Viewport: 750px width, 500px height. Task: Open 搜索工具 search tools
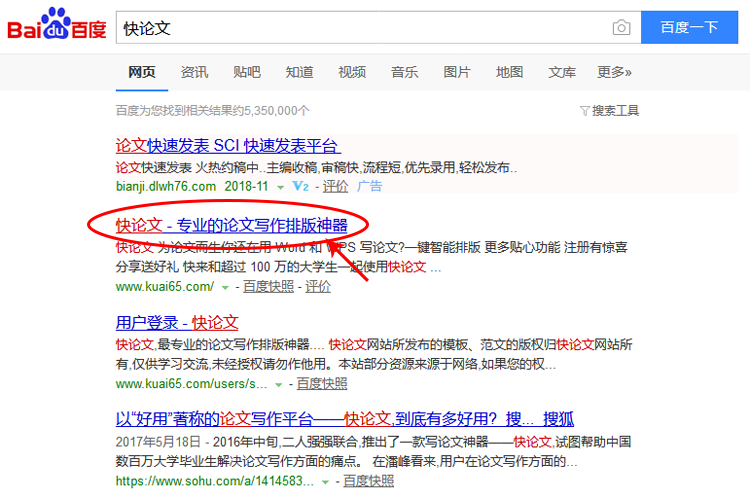tap(615, 111)
